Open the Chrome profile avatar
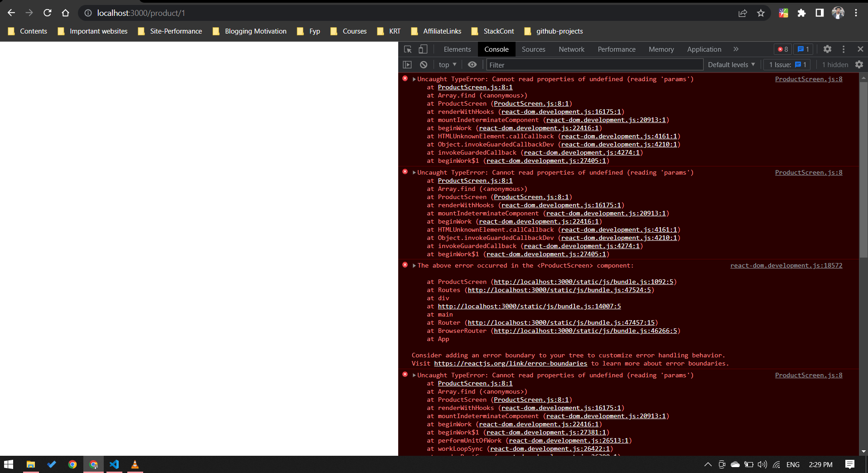The height and width of the screenshot is (473, 868). coord(838,13)
